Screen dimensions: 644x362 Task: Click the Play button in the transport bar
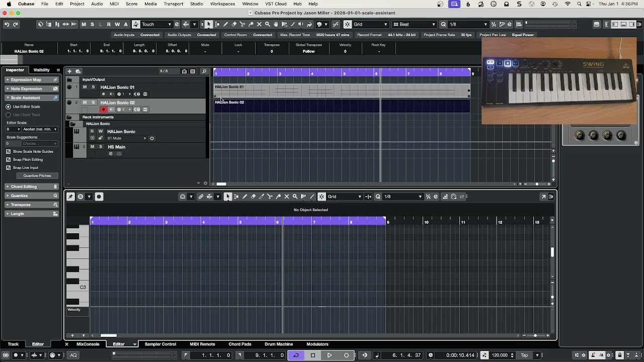(x=330, y=355)
